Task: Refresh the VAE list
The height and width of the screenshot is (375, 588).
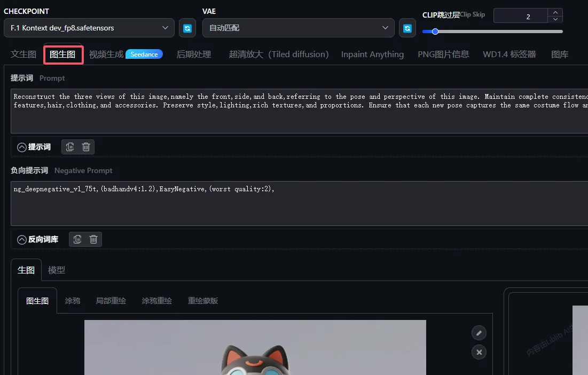Action: point(407,28)
